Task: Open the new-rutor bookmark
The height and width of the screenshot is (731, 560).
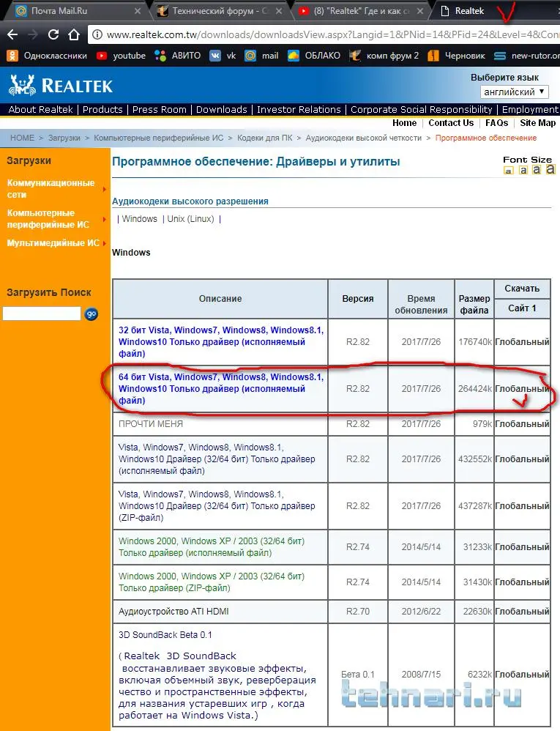Action: click(527, 56)
